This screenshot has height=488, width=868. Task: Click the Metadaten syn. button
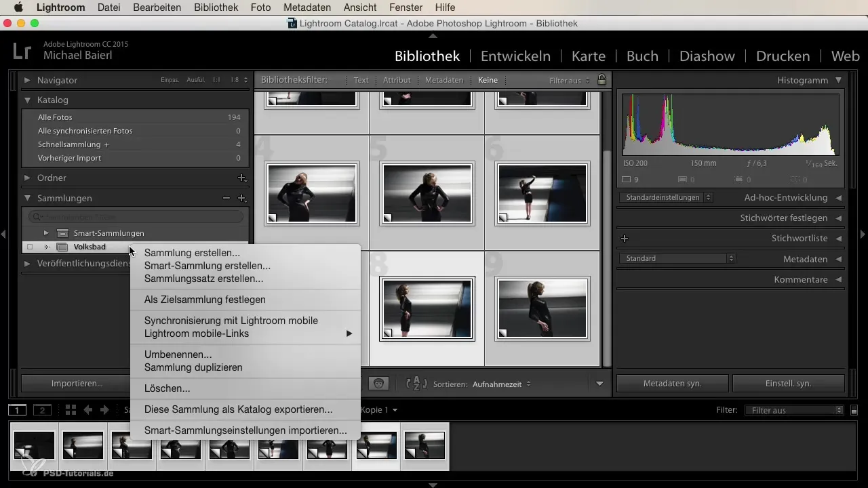click(x=673, y=384)
